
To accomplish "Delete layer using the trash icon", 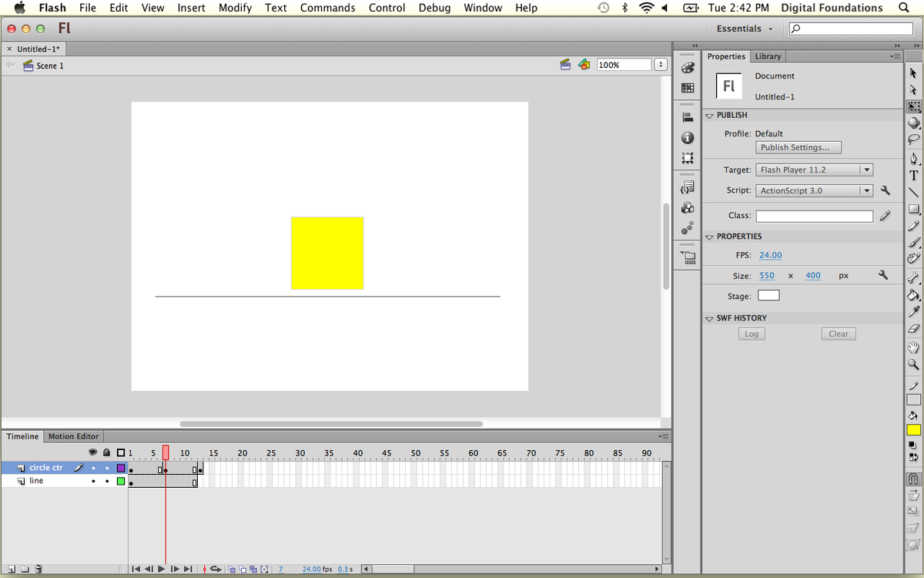I will (38, 570).
